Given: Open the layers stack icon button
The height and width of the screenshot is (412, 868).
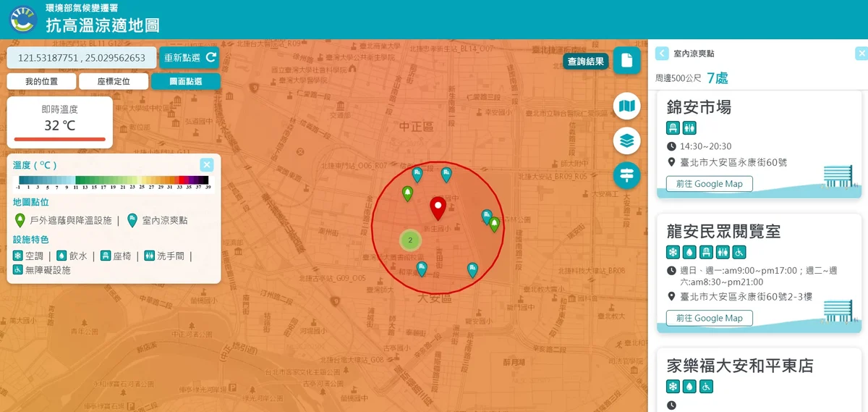Looking at the screenshot, I should [626, 140].
